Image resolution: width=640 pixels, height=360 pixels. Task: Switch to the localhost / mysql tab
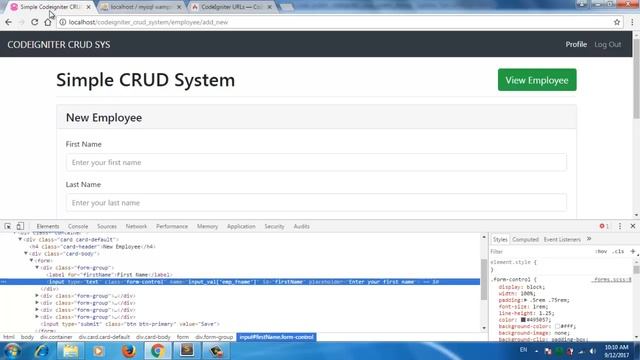pyautogui.click(x=141, y=7)
